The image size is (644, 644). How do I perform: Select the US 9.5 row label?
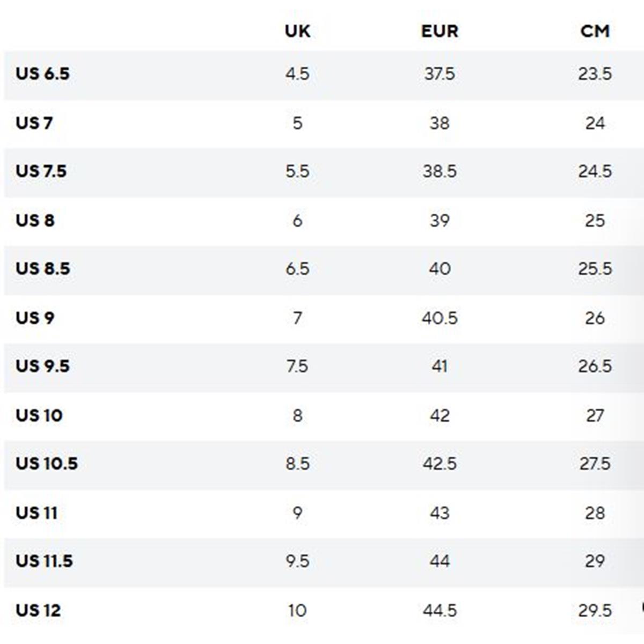(42, 366)
